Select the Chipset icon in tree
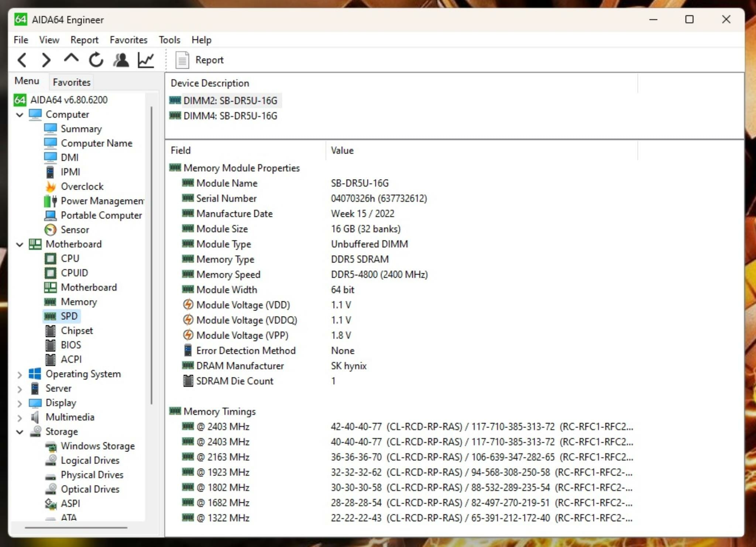 pyautogui.click(x=51, y=331)
